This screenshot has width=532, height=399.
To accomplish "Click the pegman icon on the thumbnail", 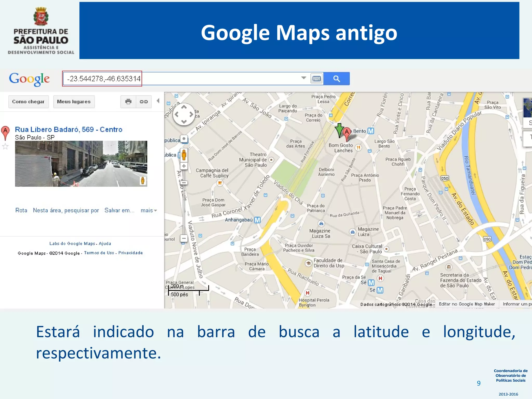I will click(x=143, y=181).
